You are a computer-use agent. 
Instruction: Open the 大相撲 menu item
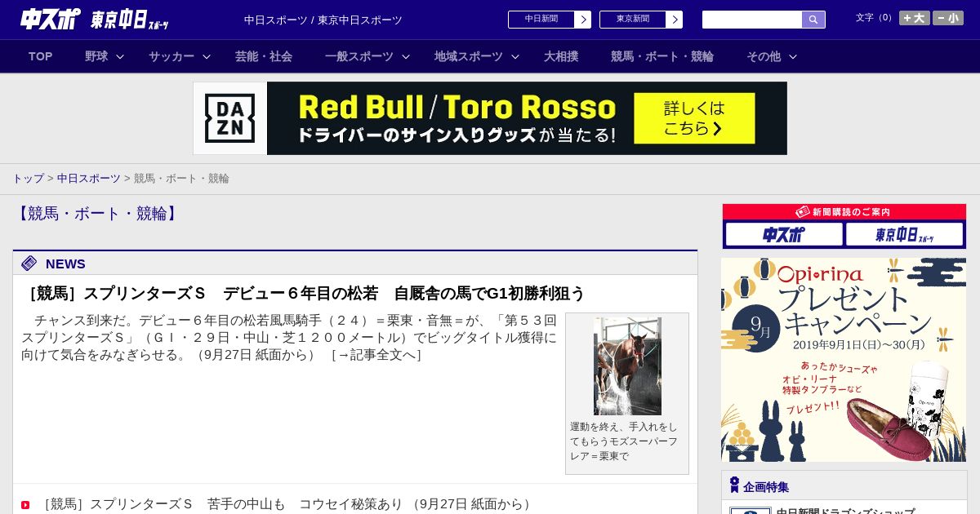(561, 56)
